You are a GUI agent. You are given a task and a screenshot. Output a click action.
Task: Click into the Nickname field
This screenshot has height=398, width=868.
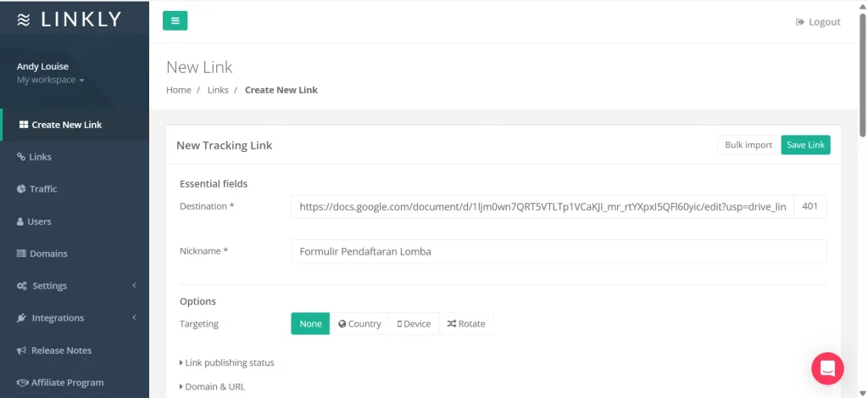coord(559,251)
